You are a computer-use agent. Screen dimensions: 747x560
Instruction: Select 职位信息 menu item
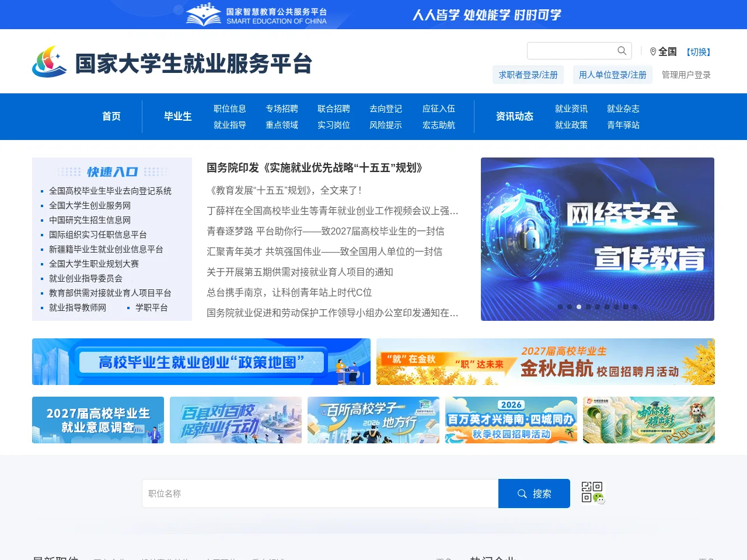click(230, 108)
